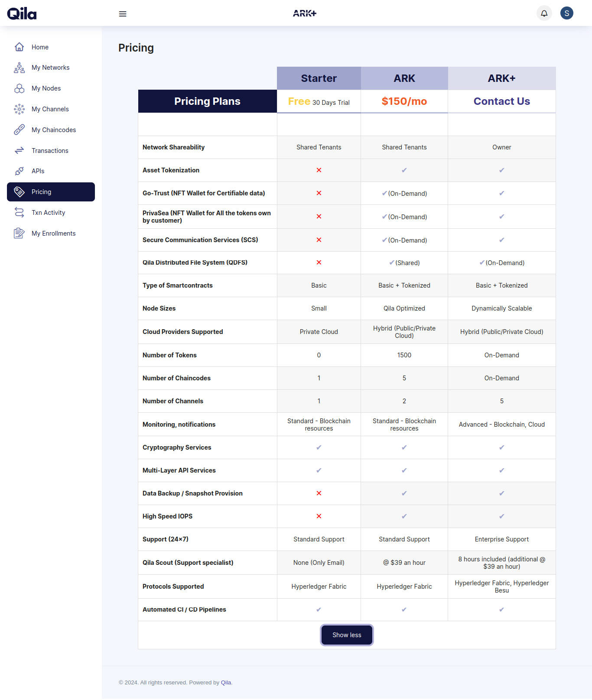Screen dimensions: 592x700
Task: Click the My Channels icon
Action: click(x=19, y=109)
